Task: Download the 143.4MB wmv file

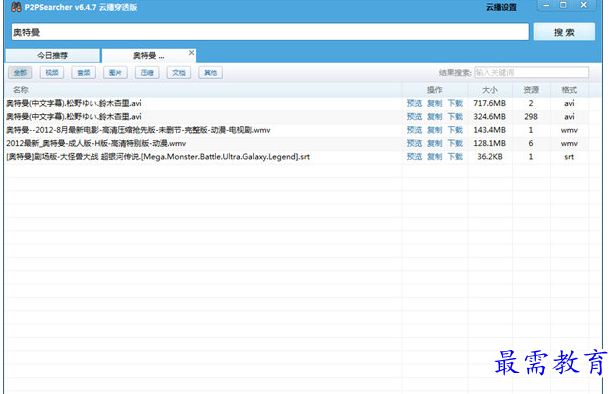Action: (x=455, y=130)
